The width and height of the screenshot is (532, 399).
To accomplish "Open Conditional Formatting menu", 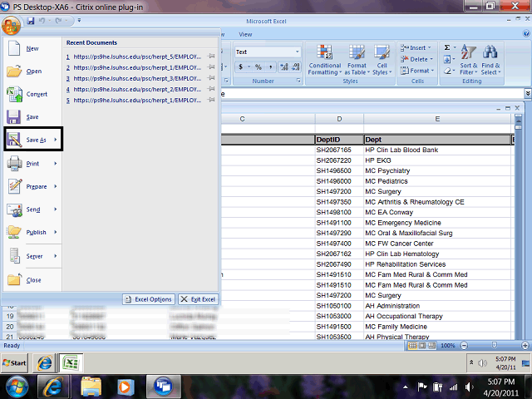I will tap(324, 60).
